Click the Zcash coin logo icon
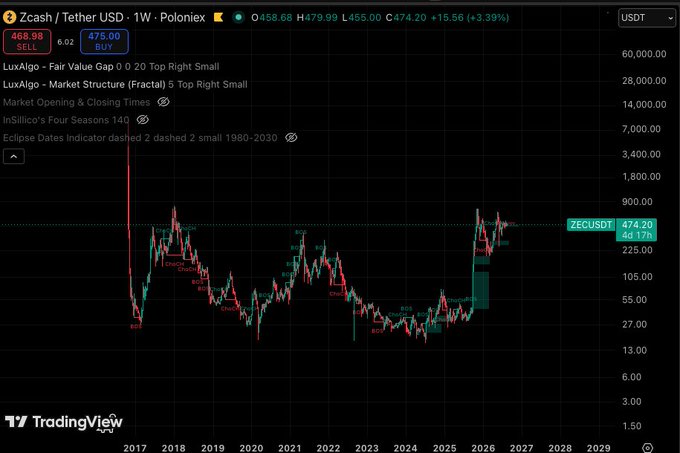680x453 pixels. pyautogui.click(x=10, y=18)
